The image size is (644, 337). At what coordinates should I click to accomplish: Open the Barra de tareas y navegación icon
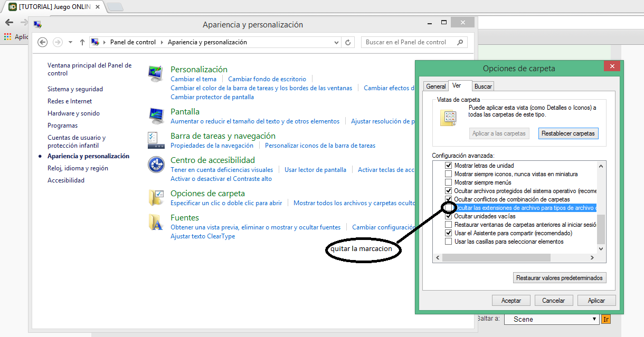[x=153, y=140]
